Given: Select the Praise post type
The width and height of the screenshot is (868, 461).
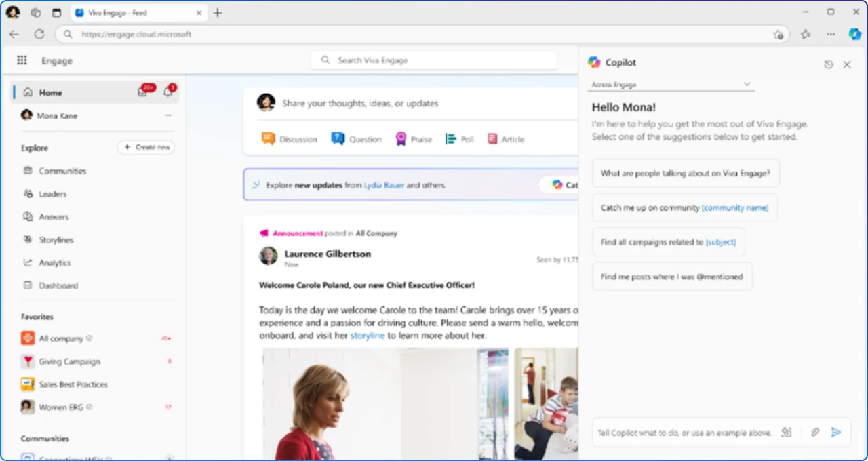Looking at the screenshot, I should tap(414, 139).
